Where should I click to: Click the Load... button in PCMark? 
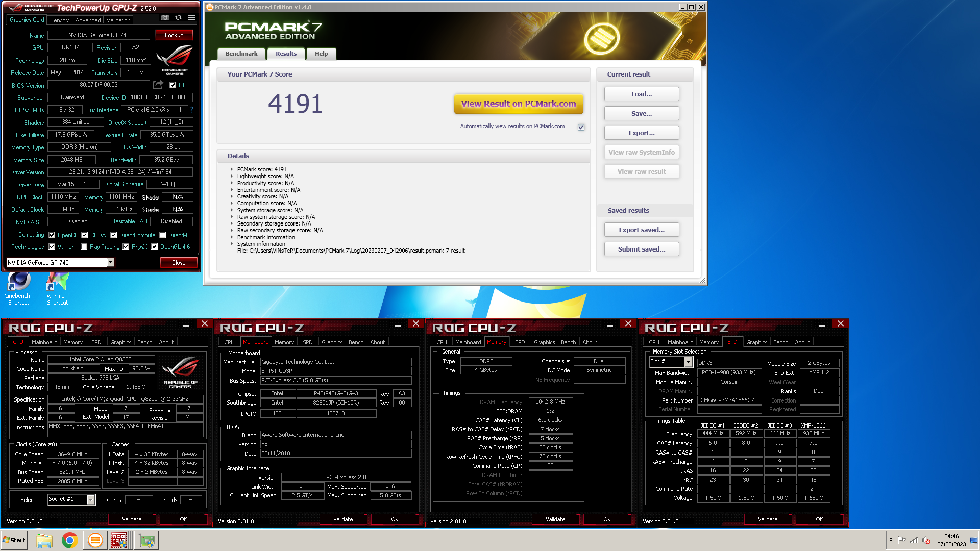click(x=642, y=94)
